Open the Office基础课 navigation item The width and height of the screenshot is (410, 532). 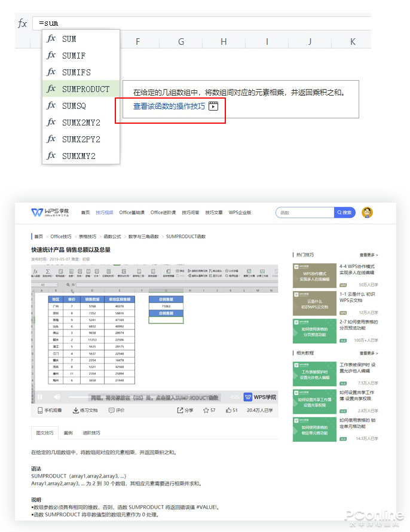[x=132, y=212]
